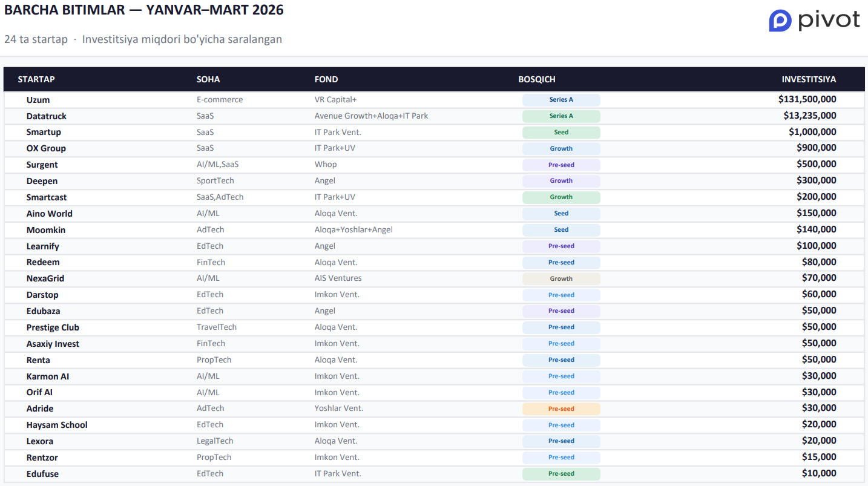Select the Avenue Growth+Aloqa+IT Park fund cell
The width and height of the screenshot is (868, 486).
[371, 116]
